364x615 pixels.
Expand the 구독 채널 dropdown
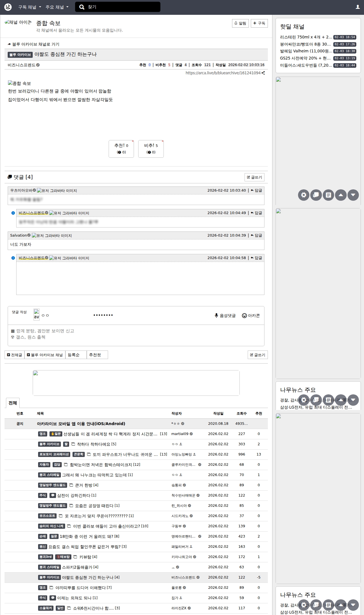(x=30, y=7)
